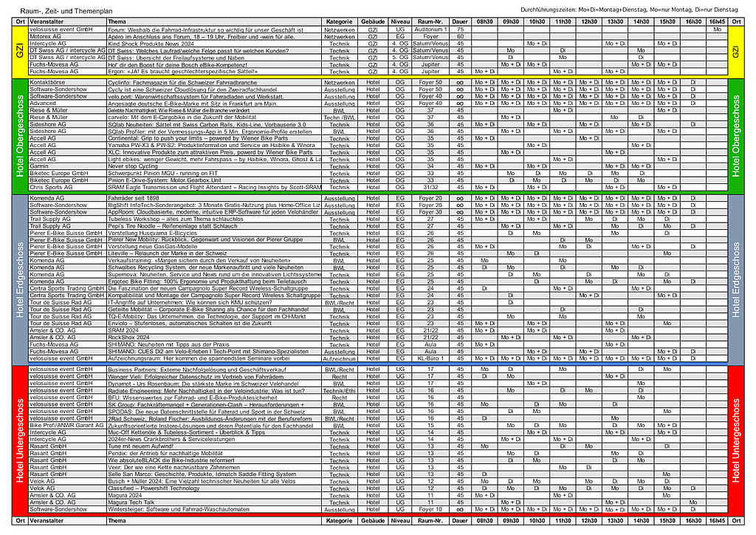Viewport: 756px width, 535px height.
Task: Select the 'SRAM 2024' topic cell
Action: coord(123,330)
